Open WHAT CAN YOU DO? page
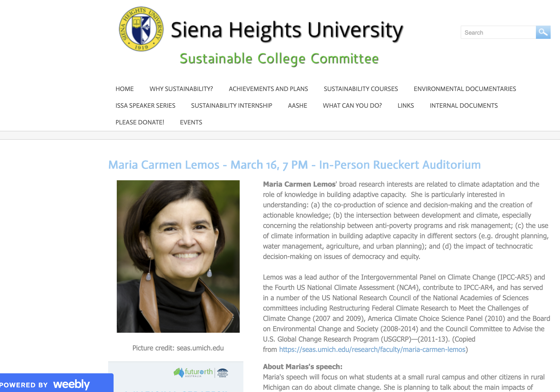Viewport: 560px width, 392px height. 352,106
